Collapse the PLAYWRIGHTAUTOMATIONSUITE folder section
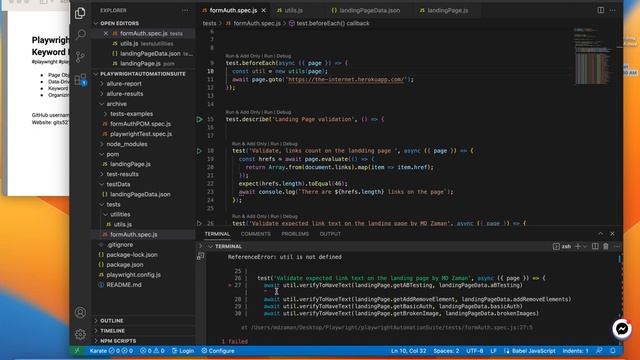The width and height of the screenshot is (640, 360). click(x=143, y=74)
